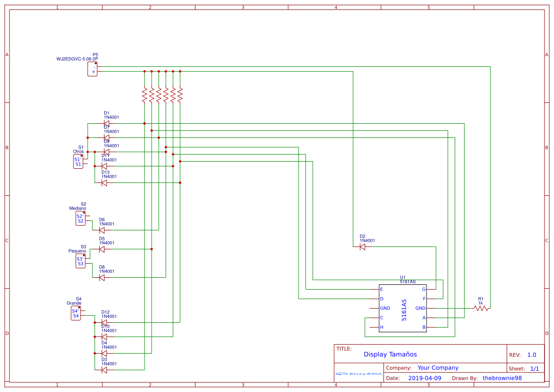Viewport: 554px width, 392px height.
Task: Click the D6 diode symbol
Action: tap(101, 230)
